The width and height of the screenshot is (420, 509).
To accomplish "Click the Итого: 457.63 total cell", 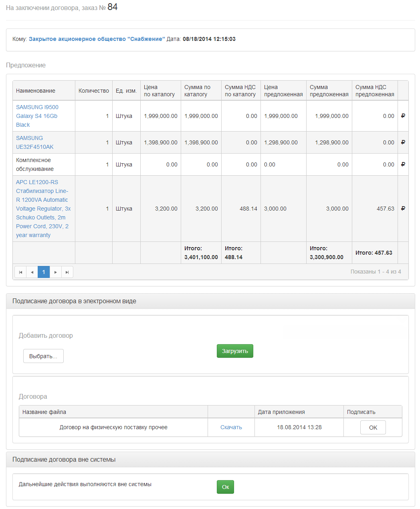I will click(375, 253).
